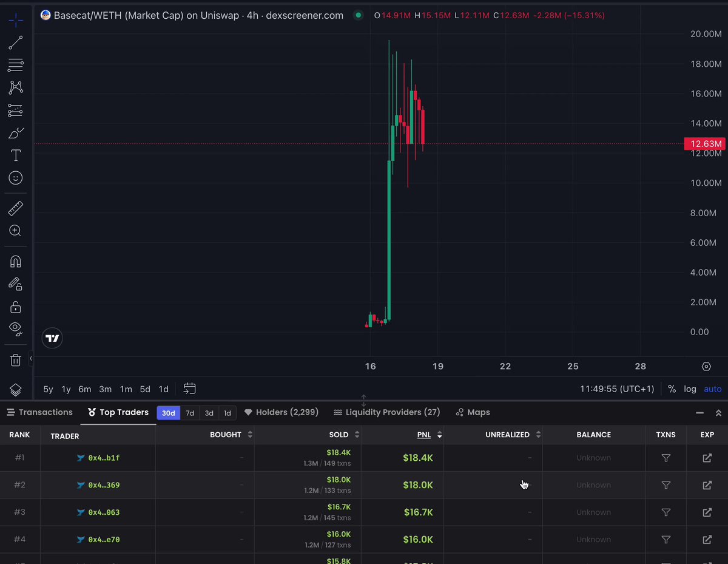Activate the magnet mode icon
Screen dimensions: 728x564
tap(16, 262)
